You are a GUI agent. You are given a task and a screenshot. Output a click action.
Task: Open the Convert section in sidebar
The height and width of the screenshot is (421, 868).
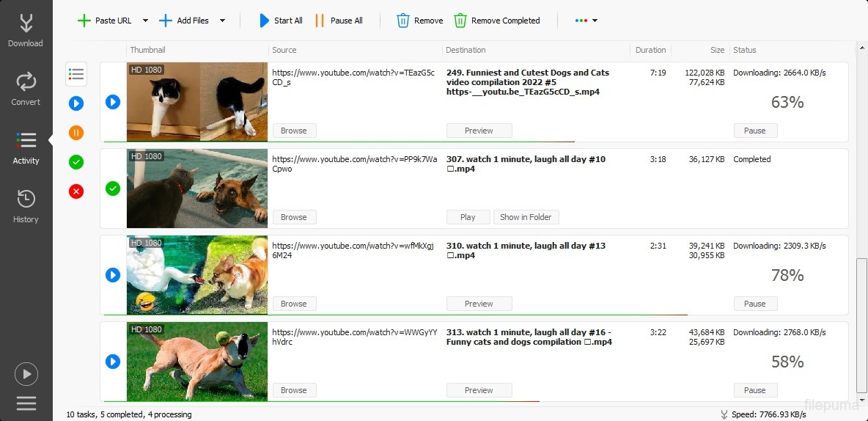[26, 89]
